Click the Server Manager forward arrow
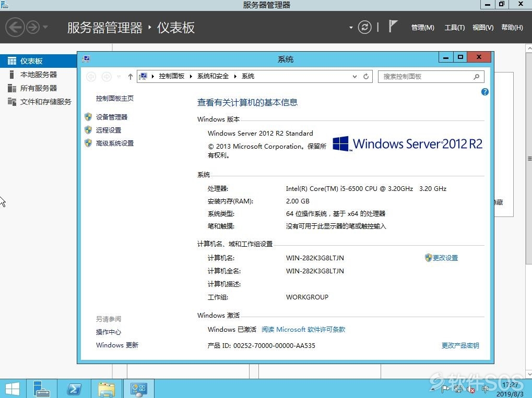Viewport: 532px width, 398px height. pos(33,27)
